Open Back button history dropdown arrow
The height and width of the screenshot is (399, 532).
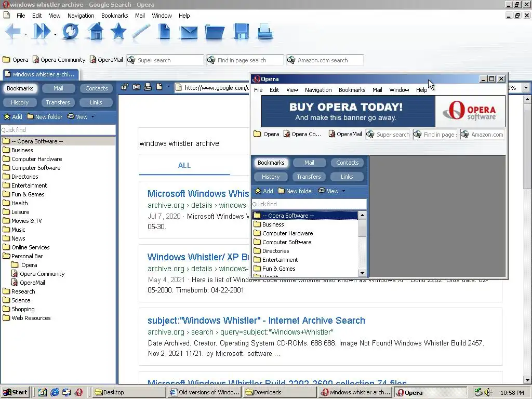25,34
